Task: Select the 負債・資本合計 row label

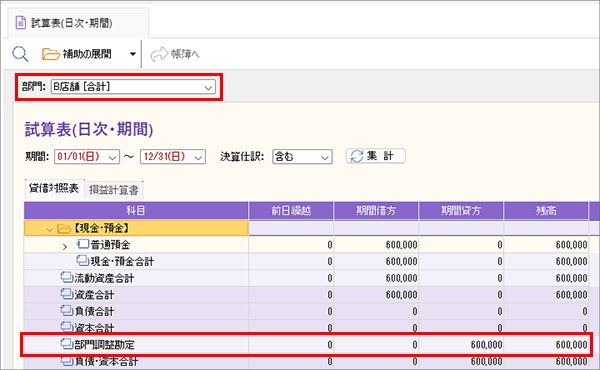Action: [x=106, y=361]
